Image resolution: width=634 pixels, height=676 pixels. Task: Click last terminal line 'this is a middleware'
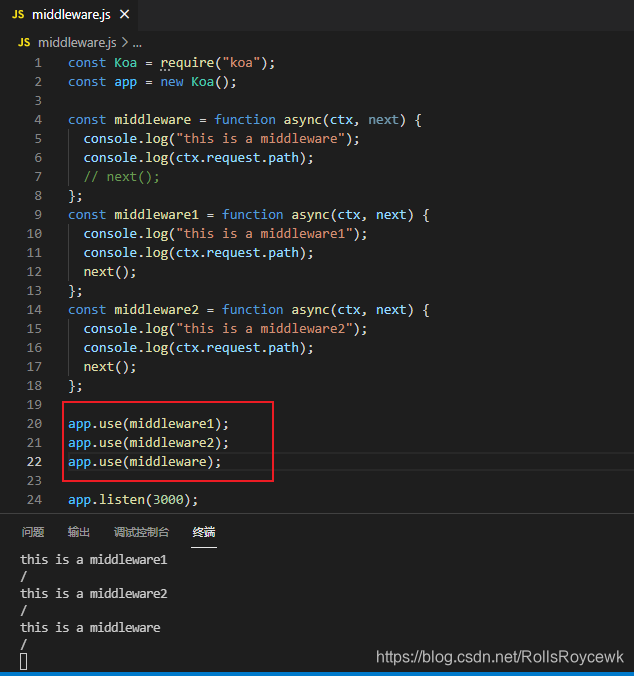[x=90, y=627]
